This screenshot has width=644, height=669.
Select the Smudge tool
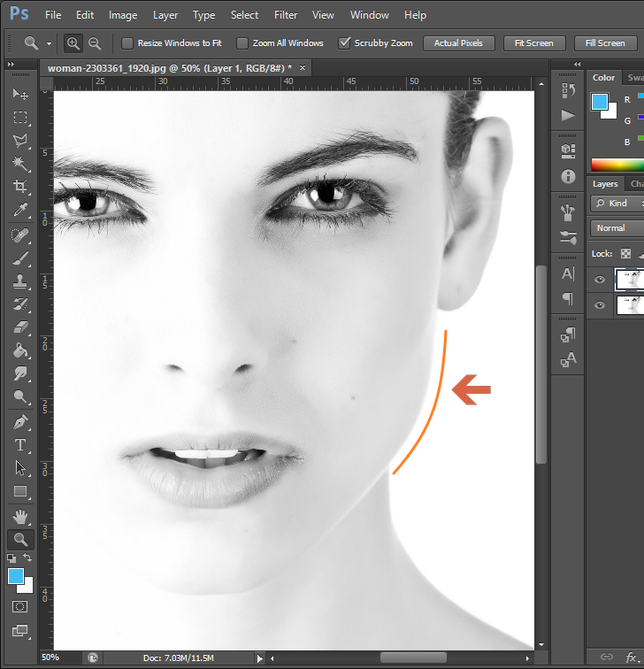click(20, 373)
